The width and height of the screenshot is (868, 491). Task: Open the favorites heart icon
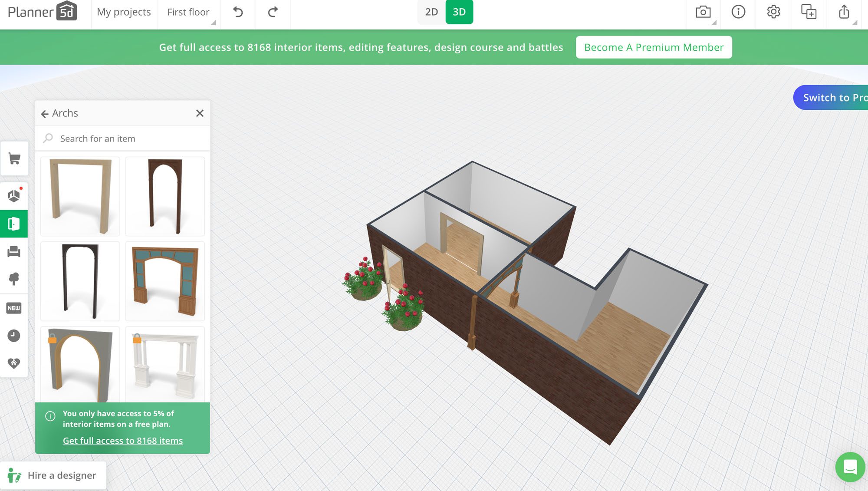(x=14, y=363)
